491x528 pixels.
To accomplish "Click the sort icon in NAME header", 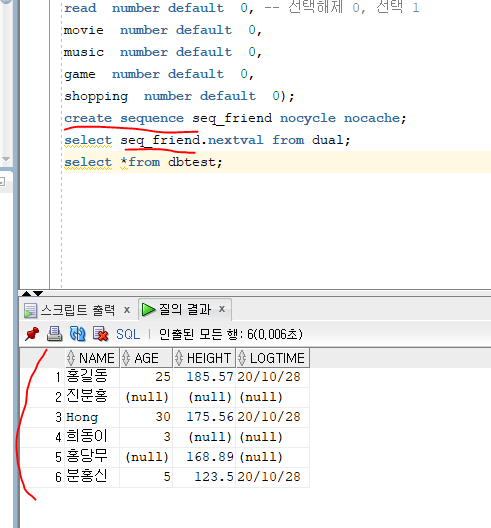I will 71,358.
